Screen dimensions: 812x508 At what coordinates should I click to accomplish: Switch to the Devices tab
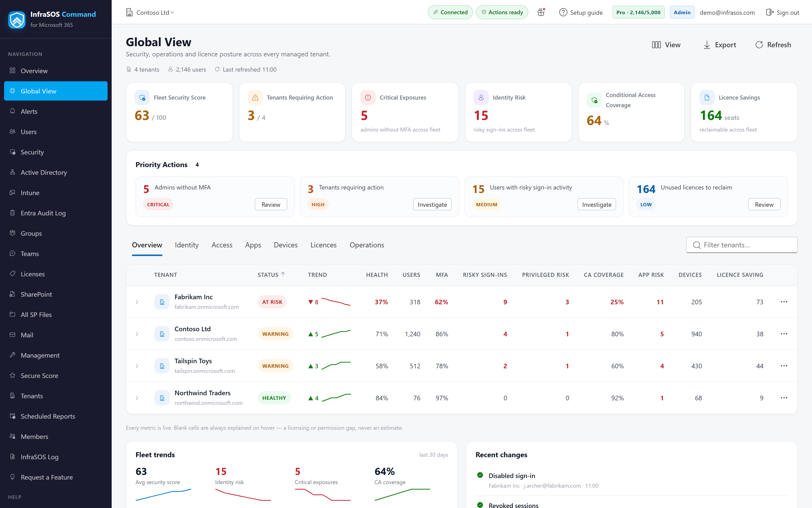tap(285, 245)
